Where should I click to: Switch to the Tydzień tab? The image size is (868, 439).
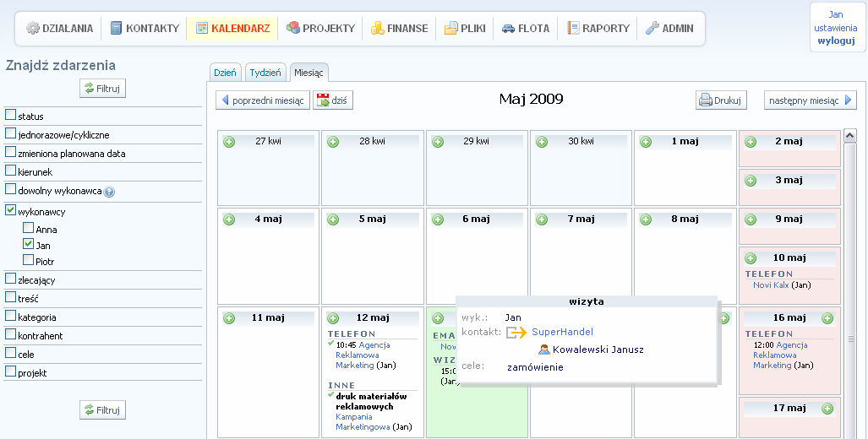point(265,73)
